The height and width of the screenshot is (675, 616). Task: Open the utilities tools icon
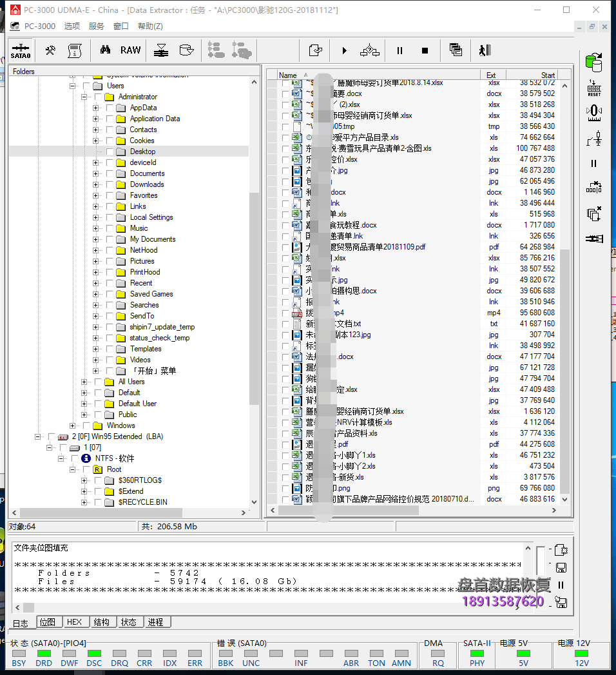pos(50,50)
